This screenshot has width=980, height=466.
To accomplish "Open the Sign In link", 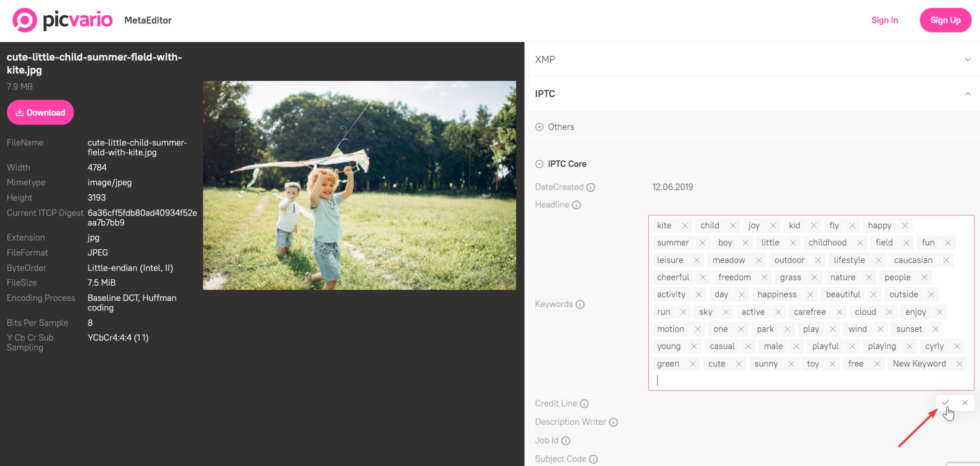I will [x=885, y=20].
